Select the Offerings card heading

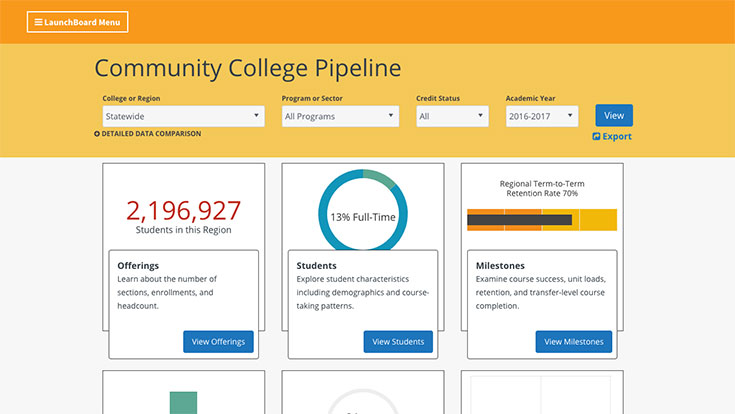[x=138, y=266]
